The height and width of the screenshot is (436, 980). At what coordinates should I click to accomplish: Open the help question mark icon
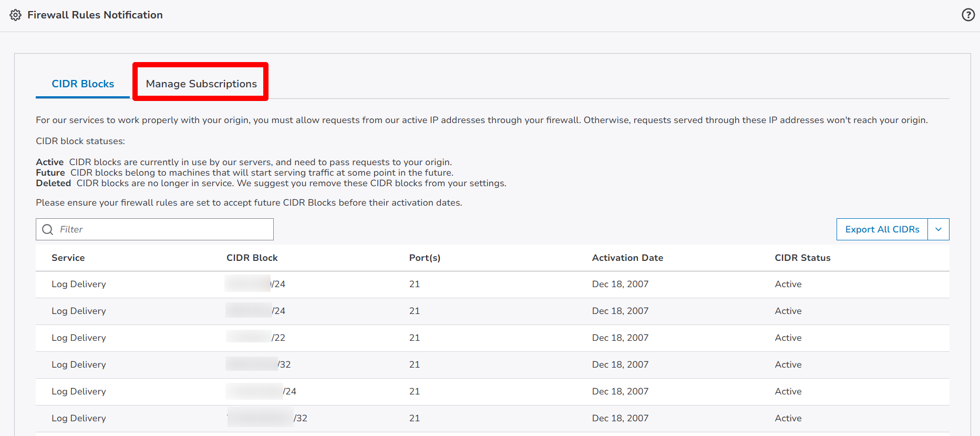(x=968, y=15)
